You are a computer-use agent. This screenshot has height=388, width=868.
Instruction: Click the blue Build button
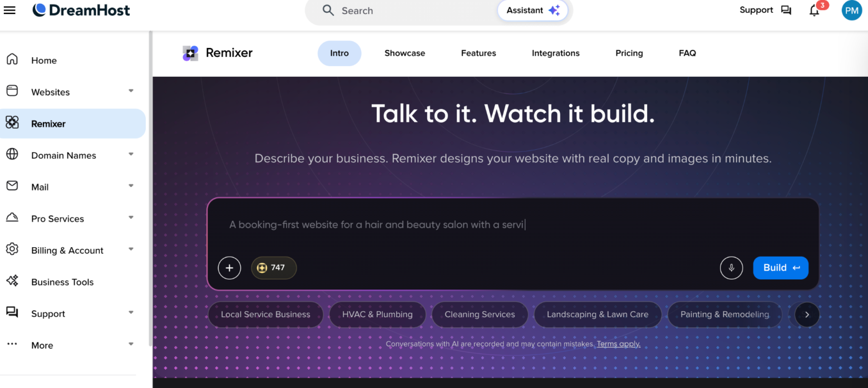point(781,268)
